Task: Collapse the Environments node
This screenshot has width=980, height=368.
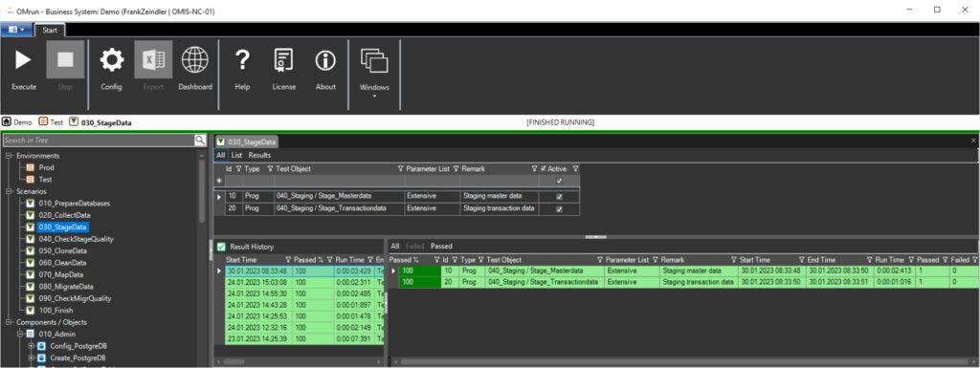Action: 9,155
